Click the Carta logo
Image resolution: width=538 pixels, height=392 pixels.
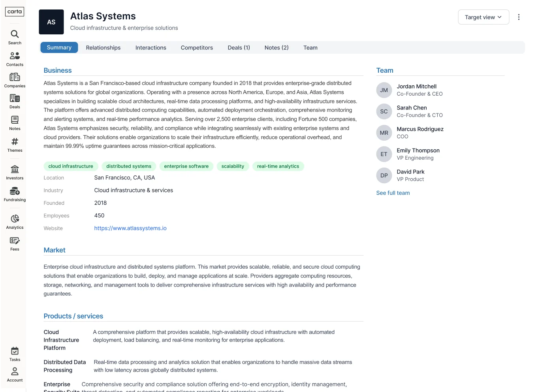pyautogui.click(x=15, y=11)
